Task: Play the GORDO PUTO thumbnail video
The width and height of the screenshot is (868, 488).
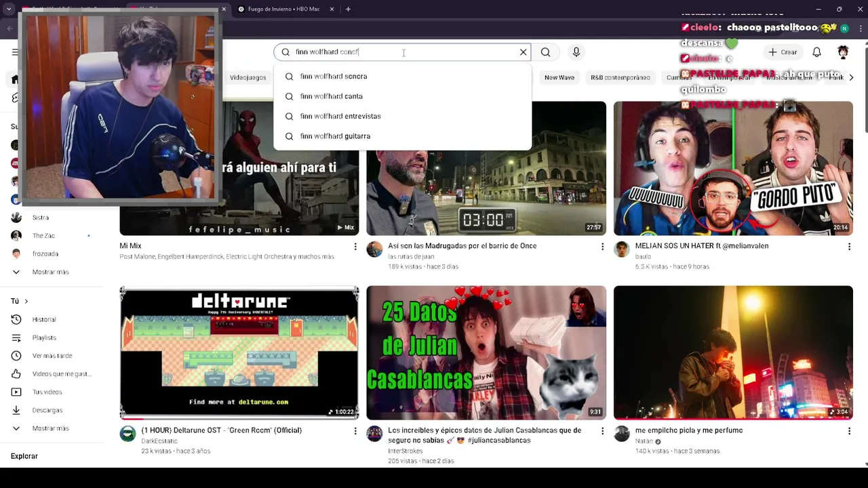Action: click(x=733, y=168)
